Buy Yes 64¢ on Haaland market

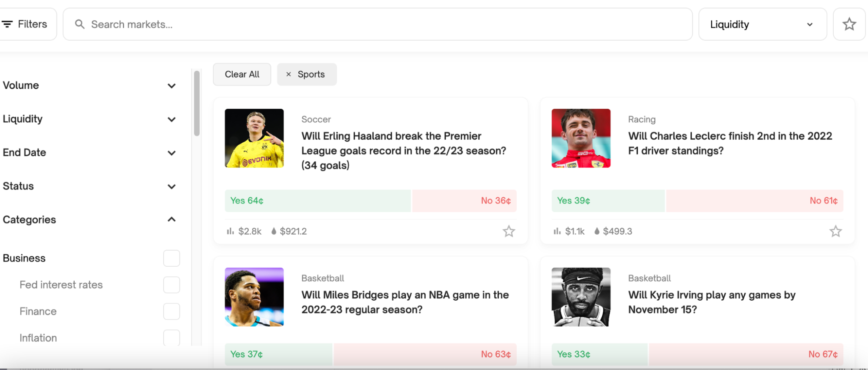[317, 201]
